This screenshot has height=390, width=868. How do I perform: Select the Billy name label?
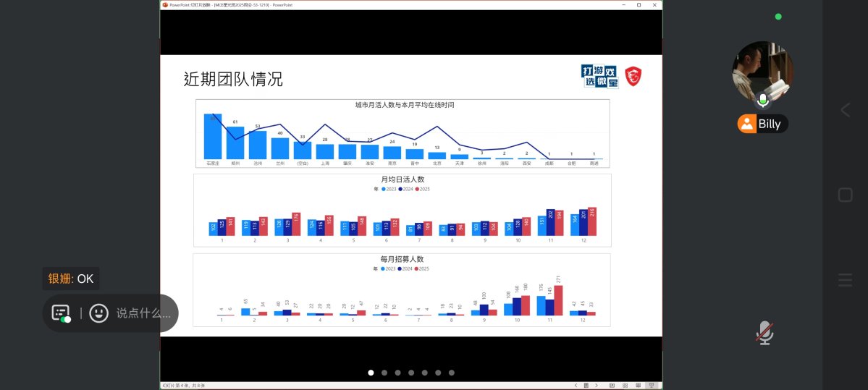[x=763, y=124]
